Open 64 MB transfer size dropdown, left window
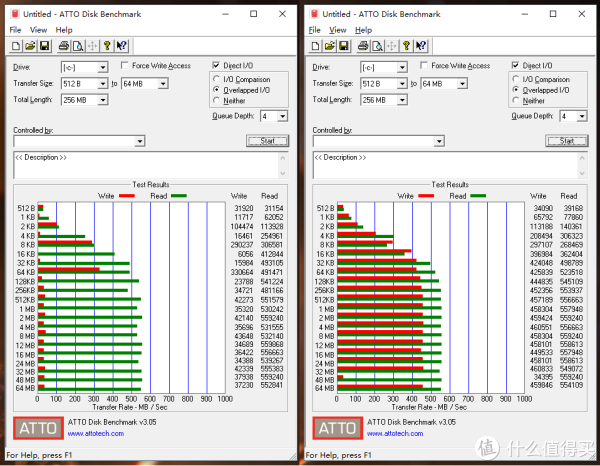 [x=163, y=83]
